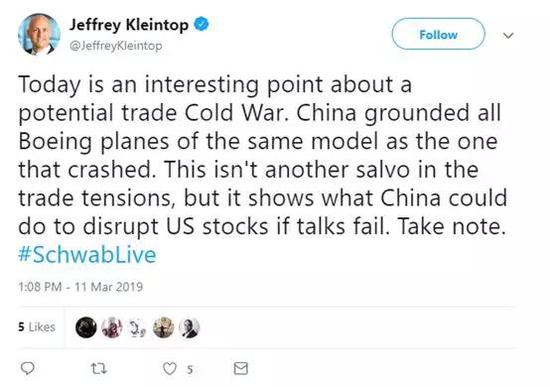Viewport: 550px width, 387px height.
Task: Click the like count number beside heart
Action: (190, 369)
